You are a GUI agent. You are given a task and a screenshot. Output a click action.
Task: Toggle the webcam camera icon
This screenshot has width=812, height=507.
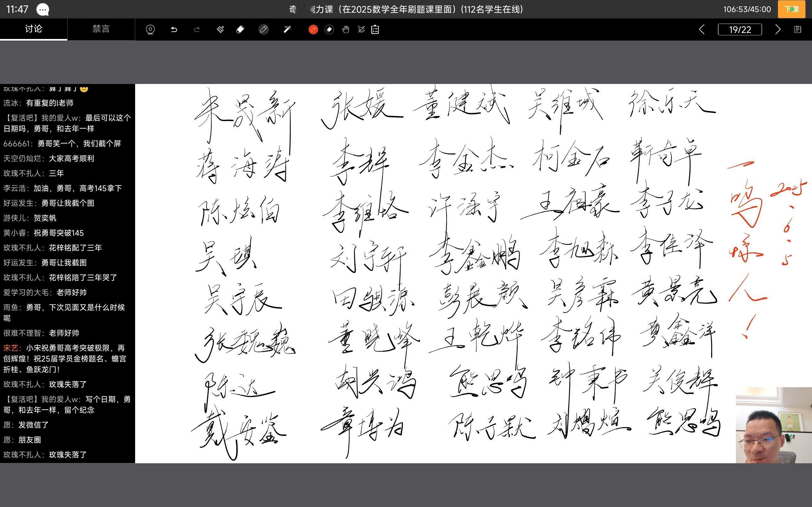click(150, 29)
